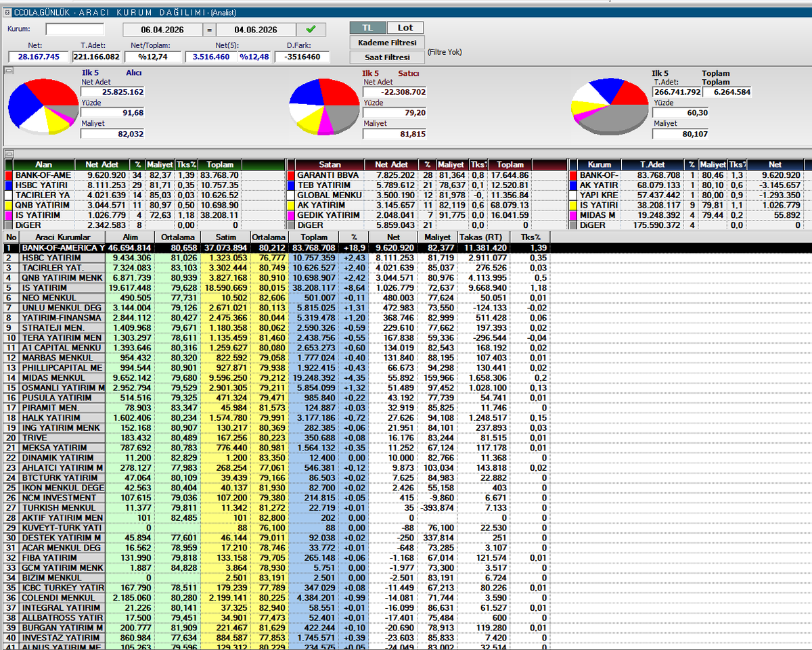Click the green checkmark apply button
The height and width of the screenshot is (650, 812).
[311, 30]
